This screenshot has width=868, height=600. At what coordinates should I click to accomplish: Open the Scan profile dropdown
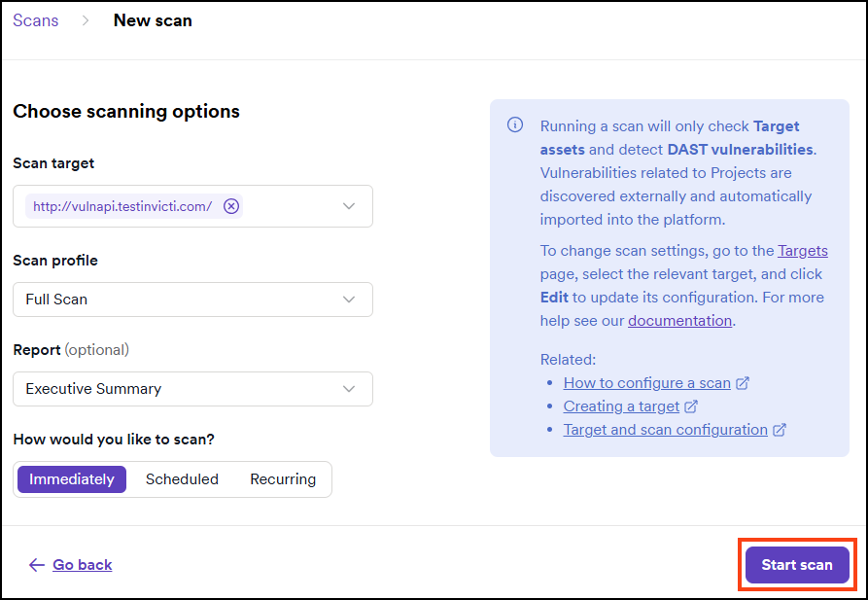[192, 300]
